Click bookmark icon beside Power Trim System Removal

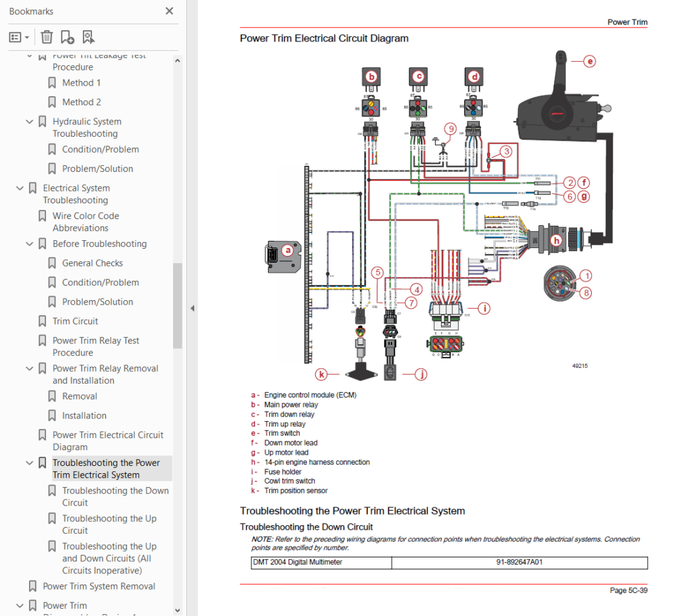click(x=33, y=586)
